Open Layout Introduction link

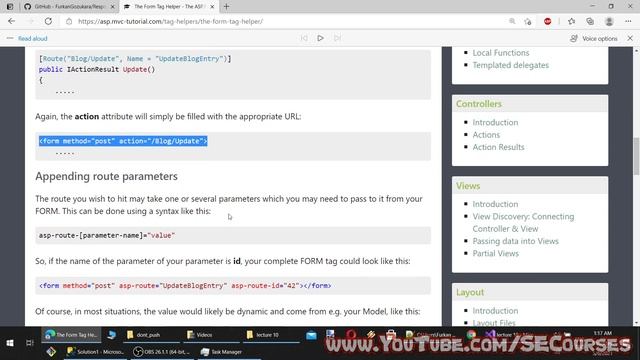tap(495, 311)
